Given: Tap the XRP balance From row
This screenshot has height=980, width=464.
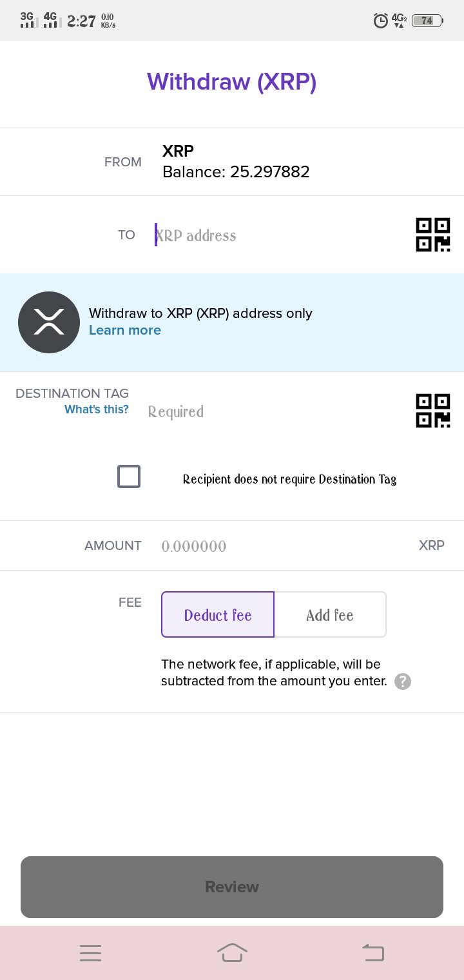Looking at the screenshot, I should 232,162.
